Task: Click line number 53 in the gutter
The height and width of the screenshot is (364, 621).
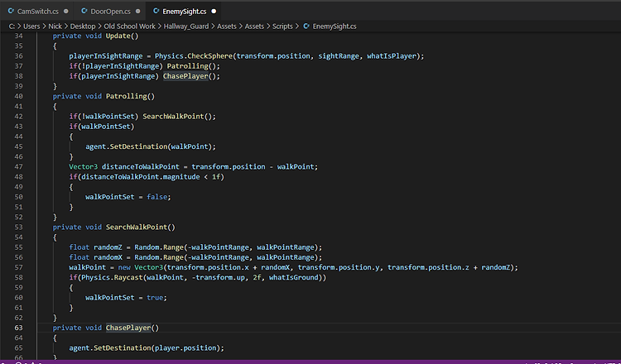Action: pos(18,227)
